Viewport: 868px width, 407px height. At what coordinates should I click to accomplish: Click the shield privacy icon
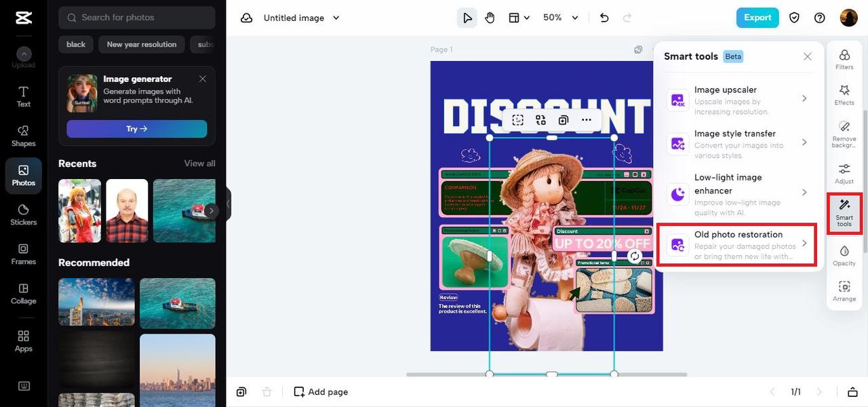tap(795, 18)
